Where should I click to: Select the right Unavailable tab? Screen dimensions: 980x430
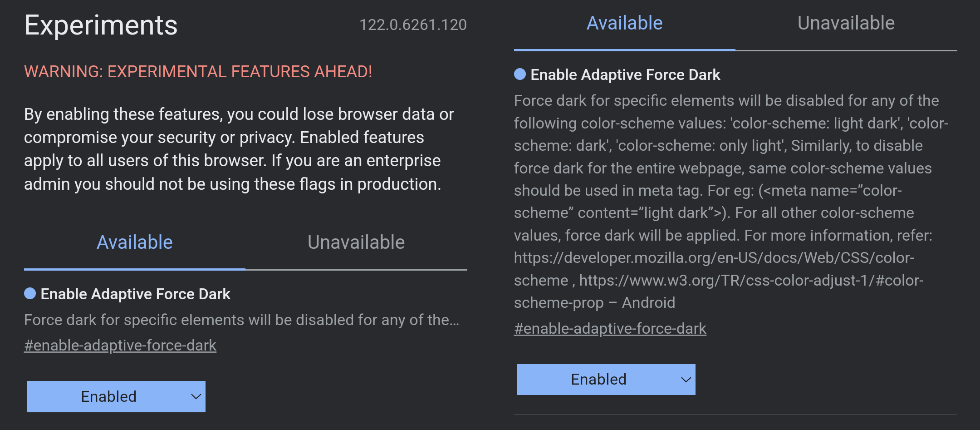(x=846, y=24)
